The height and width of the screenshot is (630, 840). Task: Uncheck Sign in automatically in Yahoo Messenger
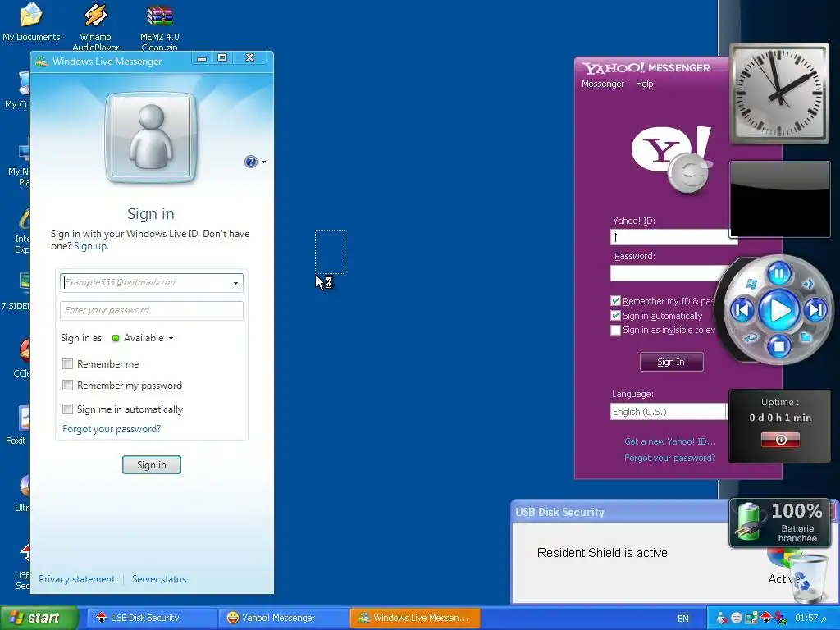pos(615,316)
